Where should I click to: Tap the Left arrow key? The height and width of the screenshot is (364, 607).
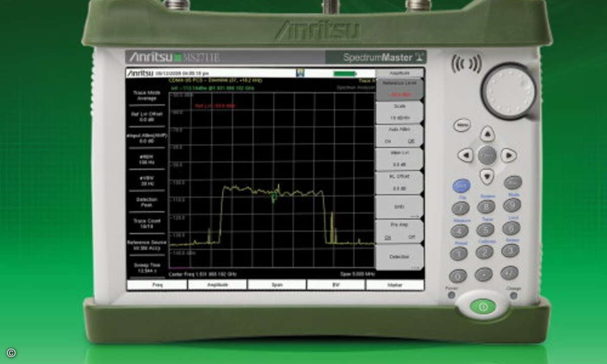(x=465, y=155)
